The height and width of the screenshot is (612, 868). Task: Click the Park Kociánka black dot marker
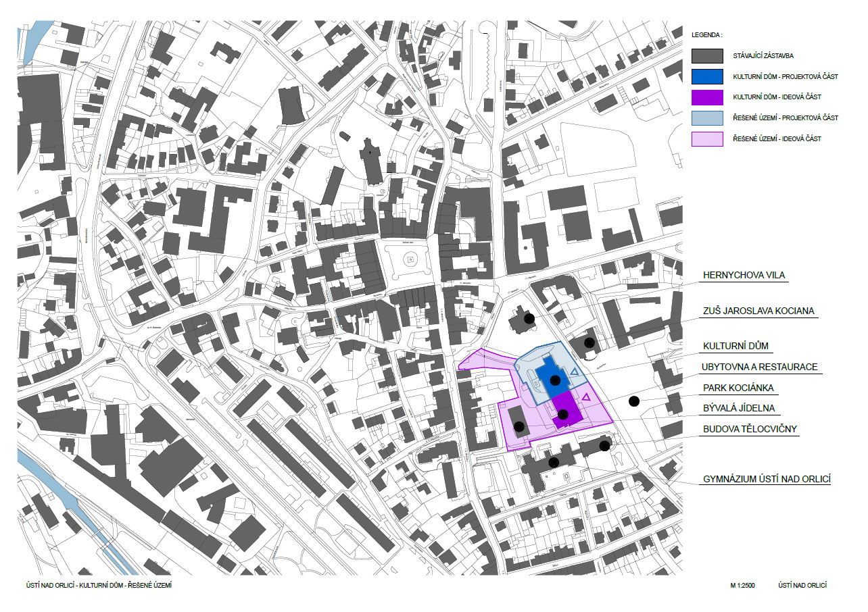pyautogui.click(x=633, y=401)
